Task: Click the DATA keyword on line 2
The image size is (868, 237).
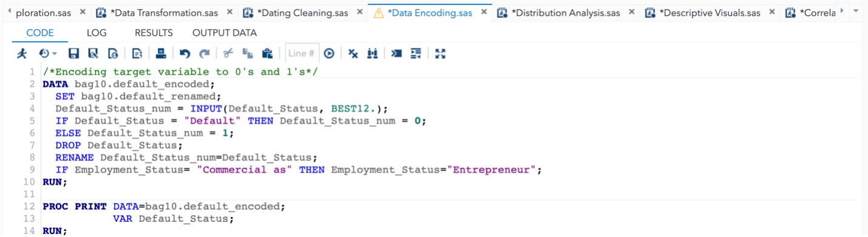Action: (x=55, y=84)
